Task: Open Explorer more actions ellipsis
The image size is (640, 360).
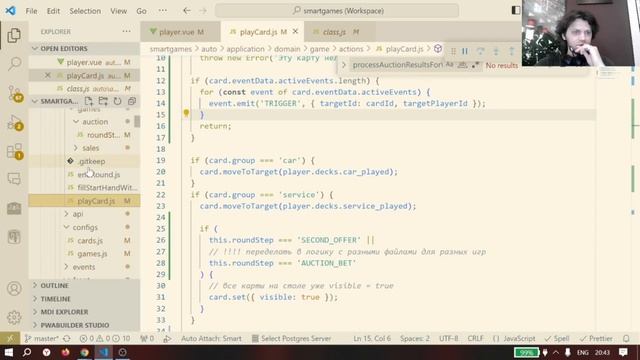Action: [x=127, y=31]
